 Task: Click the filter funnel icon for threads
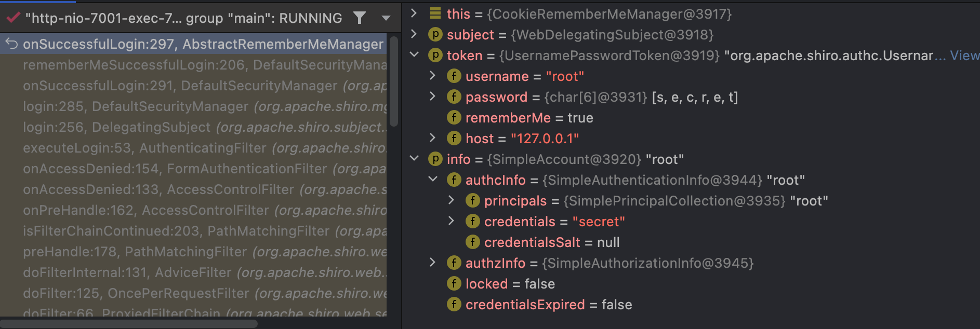tap(359, 18)
